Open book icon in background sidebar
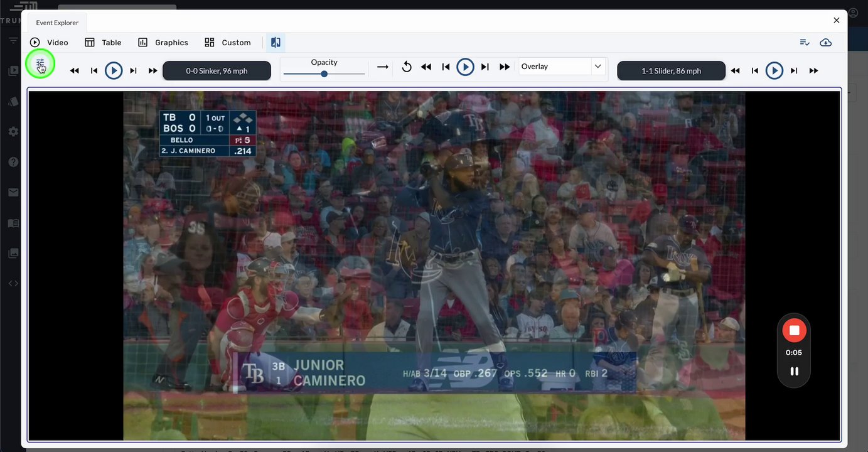The image size is (868, 452). point(13,223)
